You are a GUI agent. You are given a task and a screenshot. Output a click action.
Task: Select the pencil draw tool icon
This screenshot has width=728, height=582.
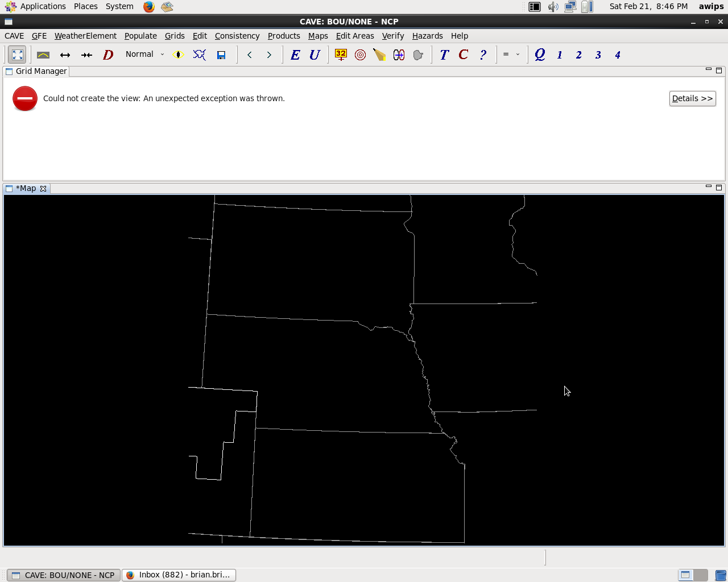point(379,55)
